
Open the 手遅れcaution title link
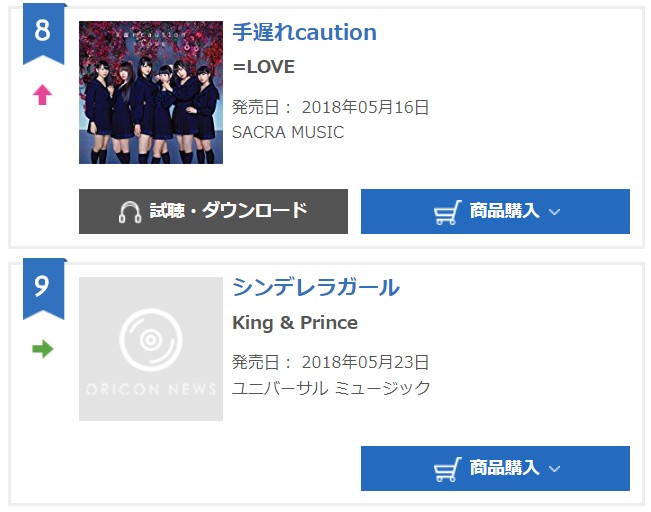304,32
